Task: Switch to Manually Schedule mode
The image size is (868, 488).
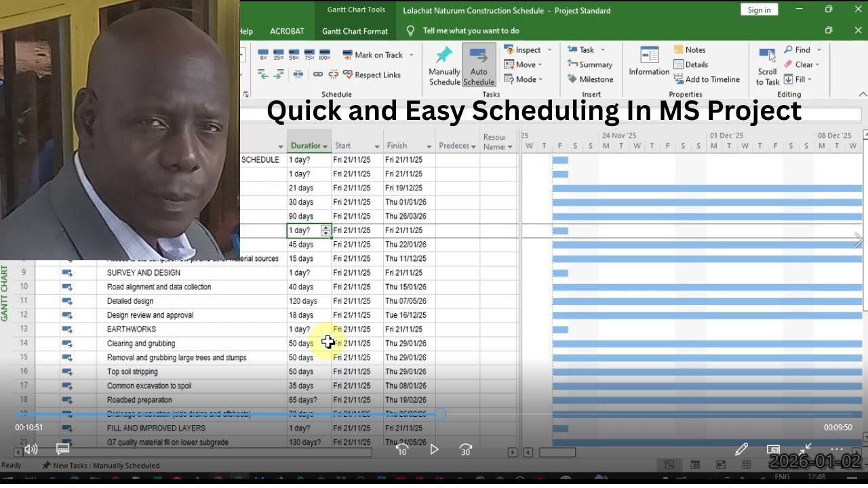Action: pyautogui.click(x=444, y=66)
